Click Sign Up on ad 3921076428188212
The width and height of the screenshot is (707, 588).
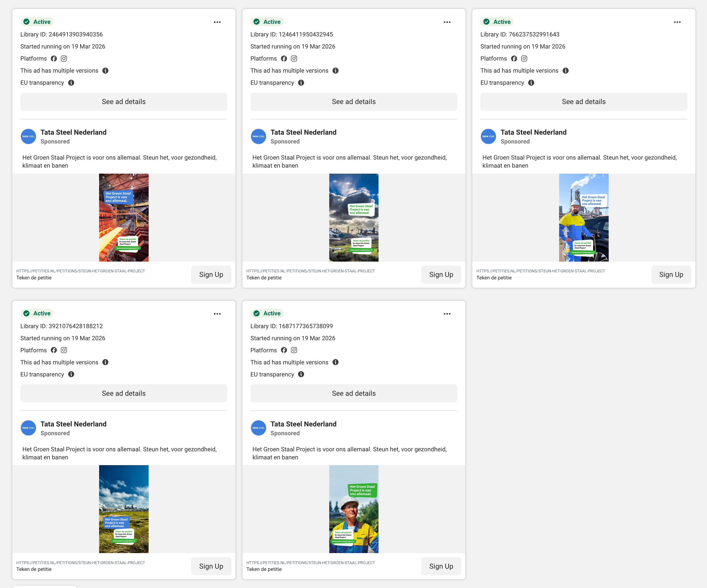[x=211, y=566]
